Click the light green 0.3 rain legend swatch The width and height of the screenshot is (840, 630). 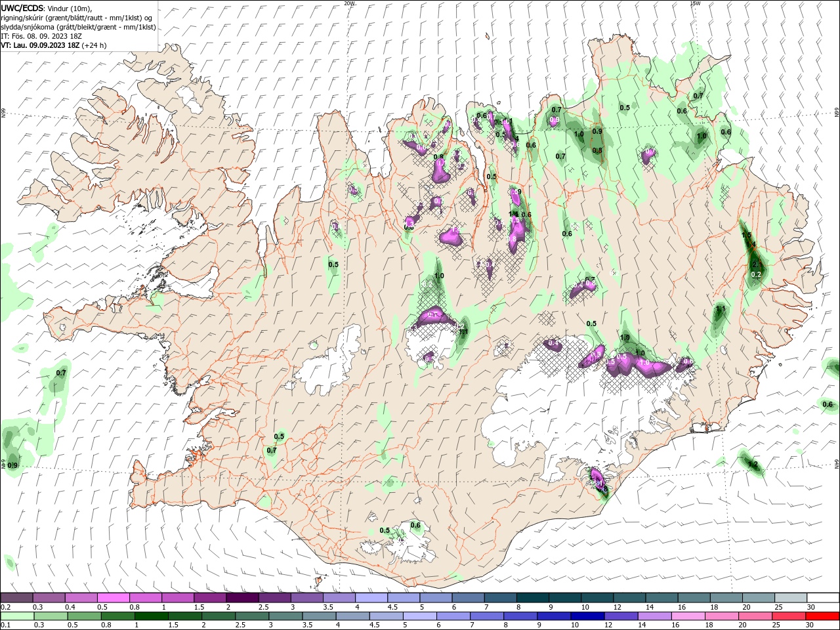(x=51, y=616)
